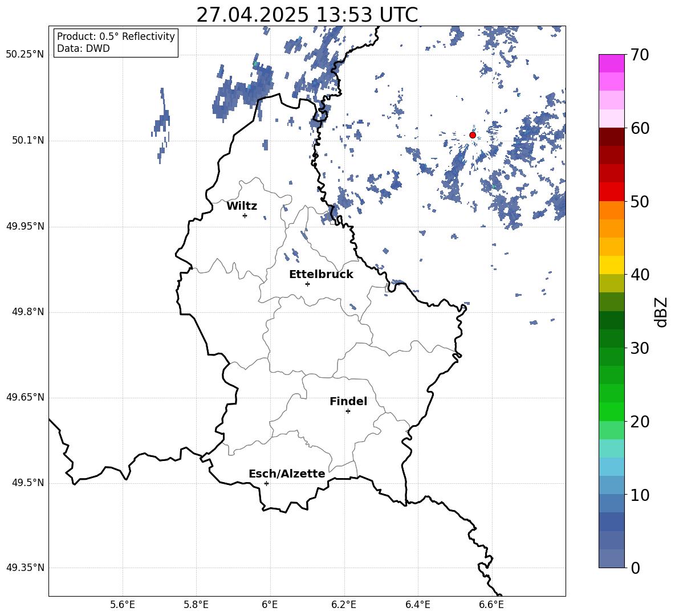Click the colorbar tick label 40
The height and width of the screenshot is (616, 675).
pyautogui.click(x=640, y=275)
